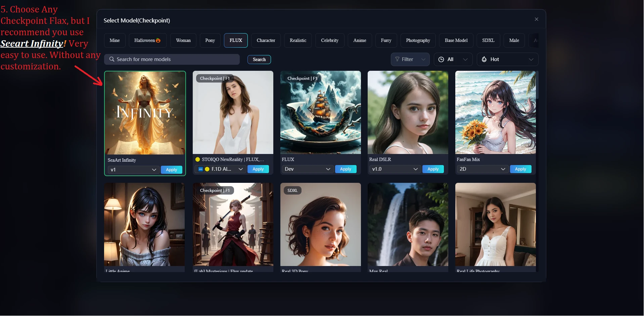This screenshot has height=316, width=644.
Task: Select the Real DSLR portrait thumbnail
Action: (408, 112)
